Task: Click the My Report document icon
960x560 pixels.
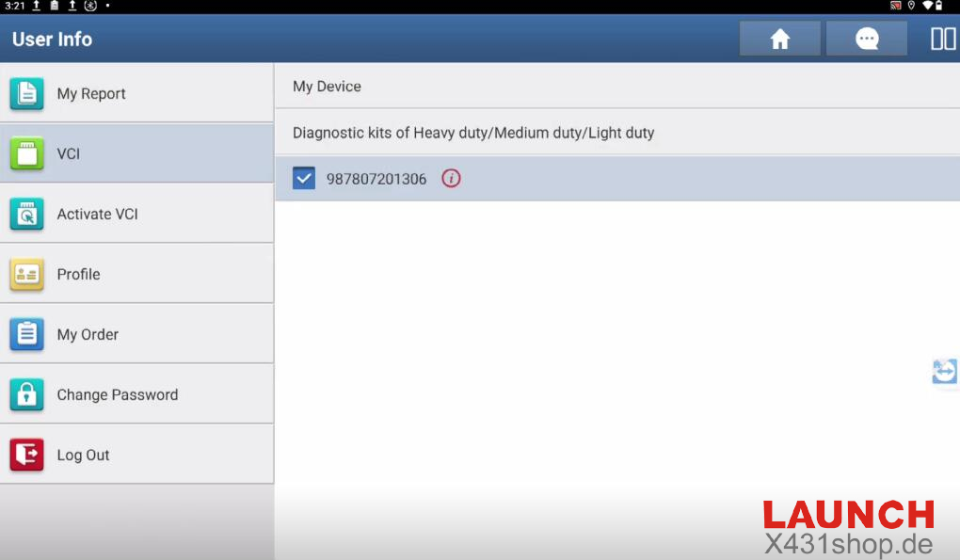Action: click(26, 94)
